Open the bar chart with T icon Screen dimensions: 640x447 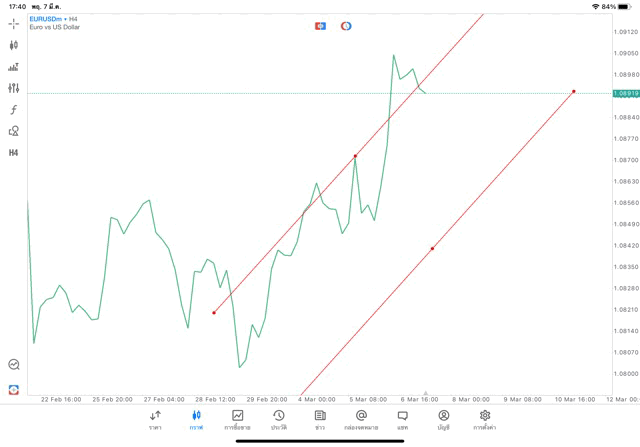13,67
